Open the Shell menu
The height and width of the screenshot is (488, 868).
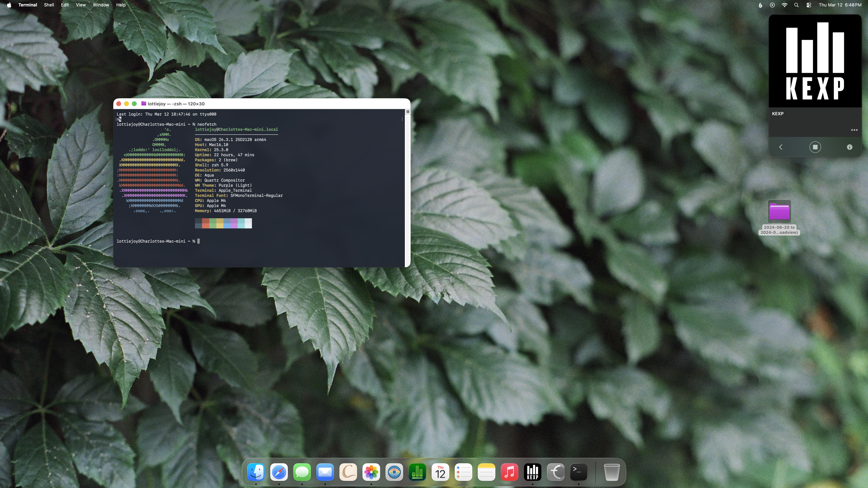coord(49,5)
